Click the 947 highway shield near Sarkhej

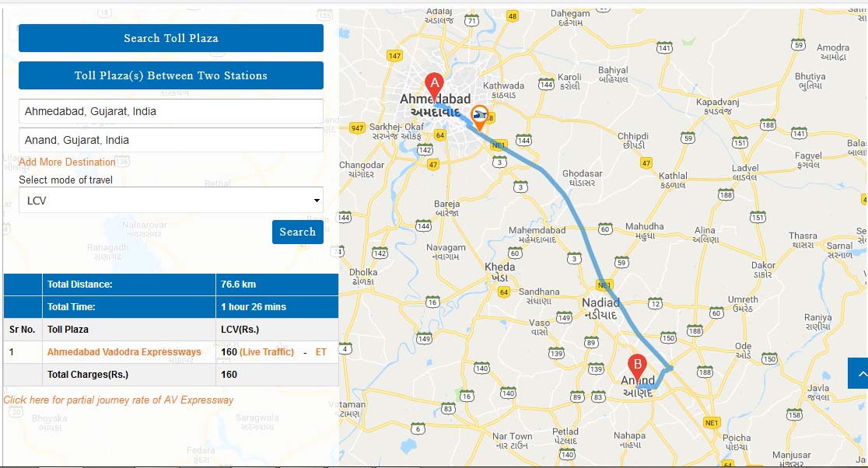[358, 127]
